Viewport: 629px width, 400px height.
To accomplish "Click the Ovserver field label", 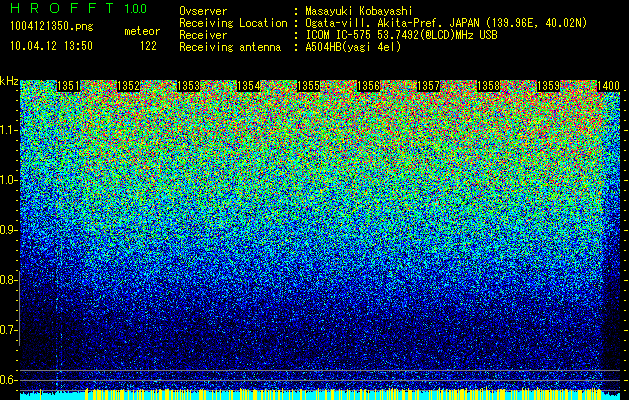I will 203,11.
